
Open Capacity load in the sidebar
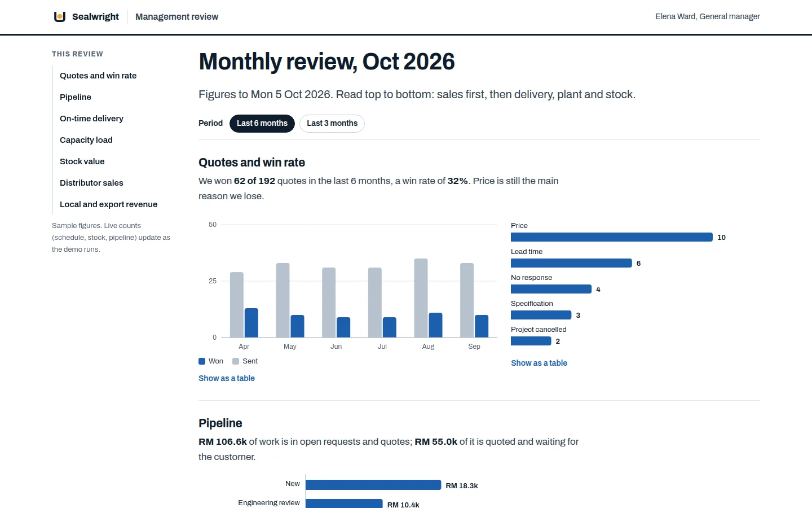point(86,140)
